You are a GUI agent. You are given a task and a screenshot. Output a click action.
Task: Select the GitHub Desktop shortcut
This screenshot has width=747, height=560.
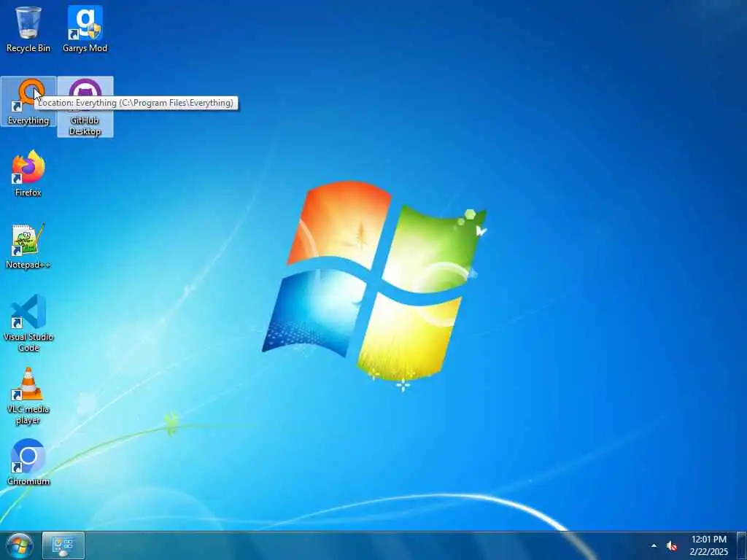[x=85, y=106]
